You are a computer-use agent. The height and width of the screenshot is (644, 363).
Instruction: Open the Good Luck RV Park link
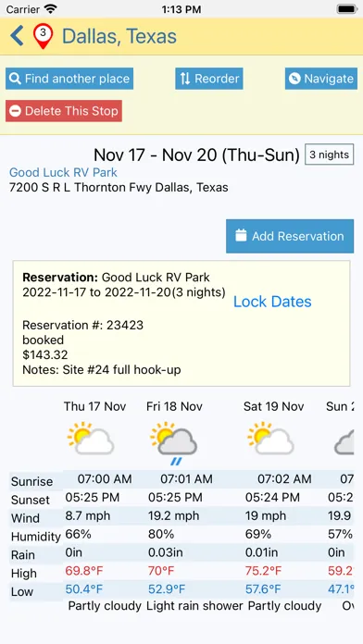tap(63, 172)
